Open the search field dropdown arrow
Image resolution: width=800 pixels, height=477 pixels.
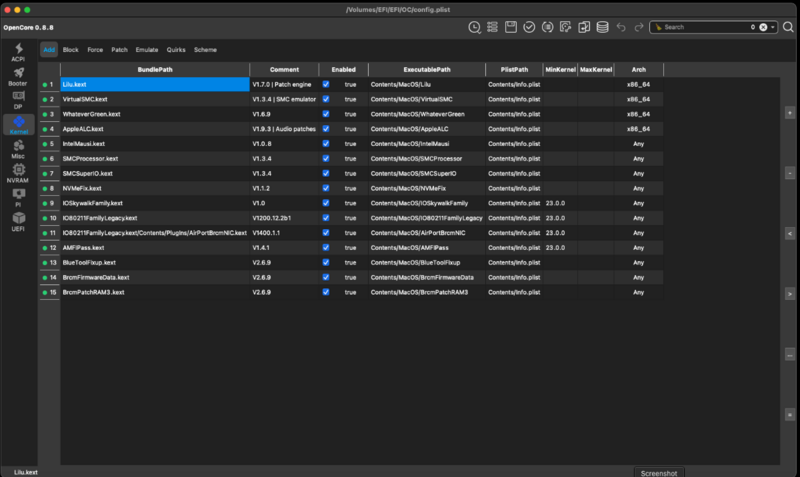[773, 27]
